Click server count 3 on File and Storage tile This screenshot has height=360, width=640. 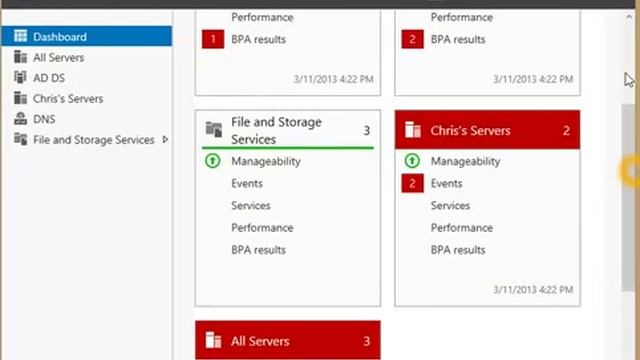(x=367, y=131)
